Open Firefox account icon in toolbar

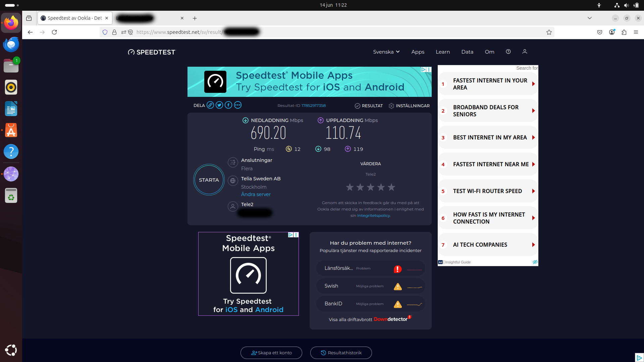point(612,32)
